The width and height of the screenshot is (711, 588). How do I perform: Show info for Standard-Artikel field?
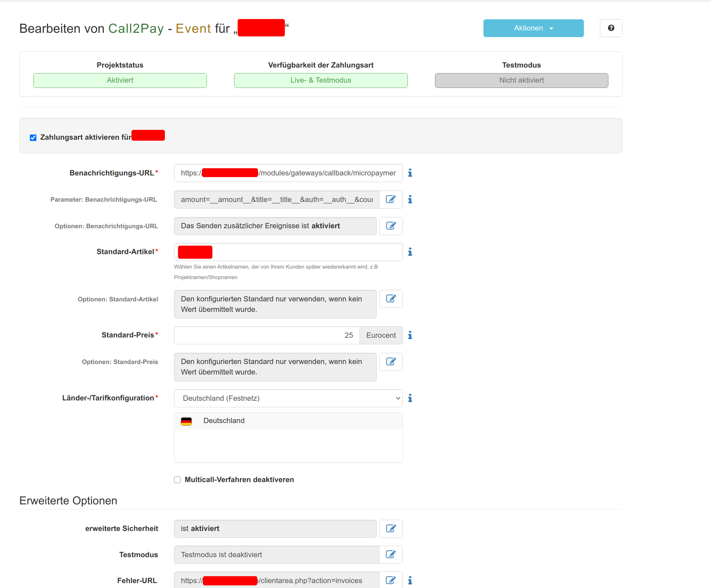410,252
